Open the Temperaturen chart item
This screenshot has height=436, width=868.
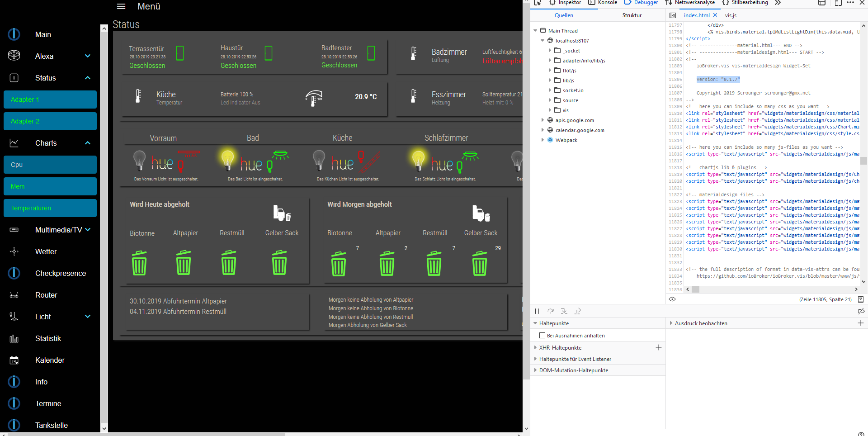click(50, 208)
